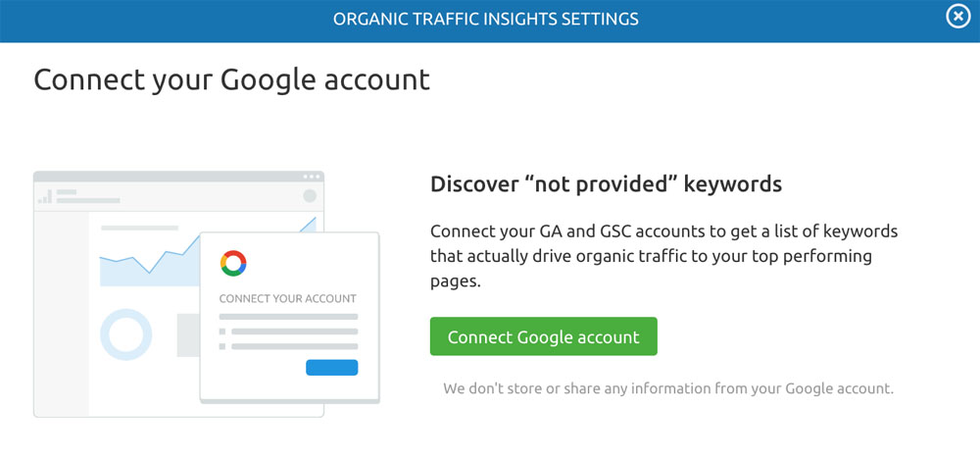Click the three dots on the mock window title bar
The image size is (980, 459).
click(x=312, y=177)
